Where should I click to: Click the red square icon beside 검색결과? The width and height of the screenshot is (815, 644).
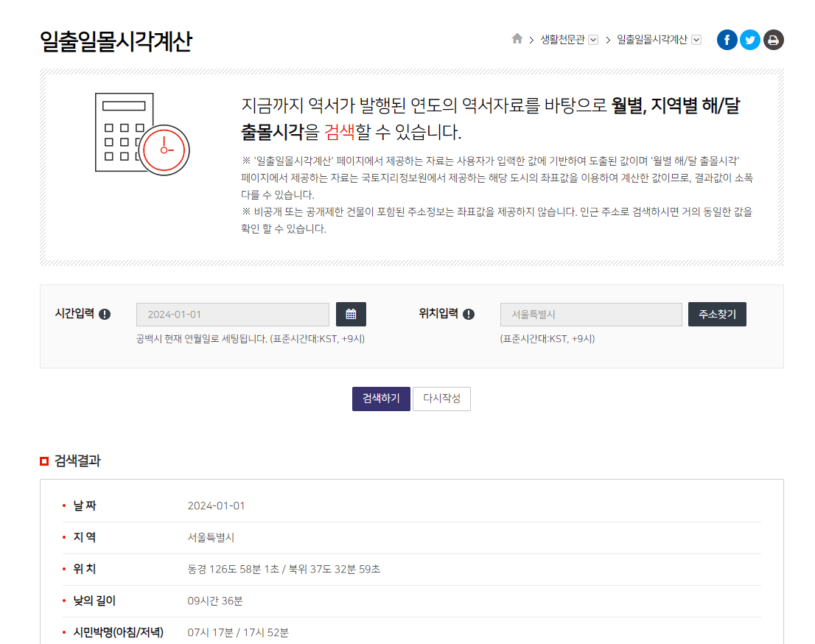tap(43, 461)
